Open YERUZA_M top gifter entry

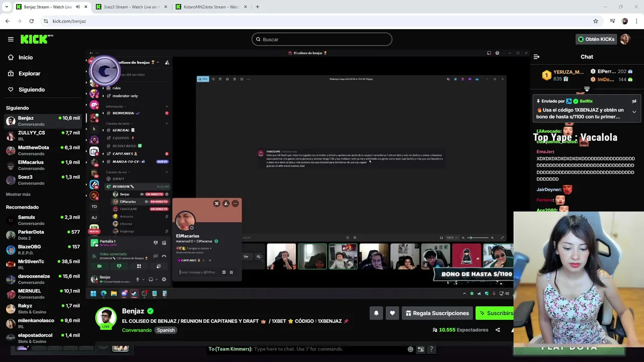[563, 75]
